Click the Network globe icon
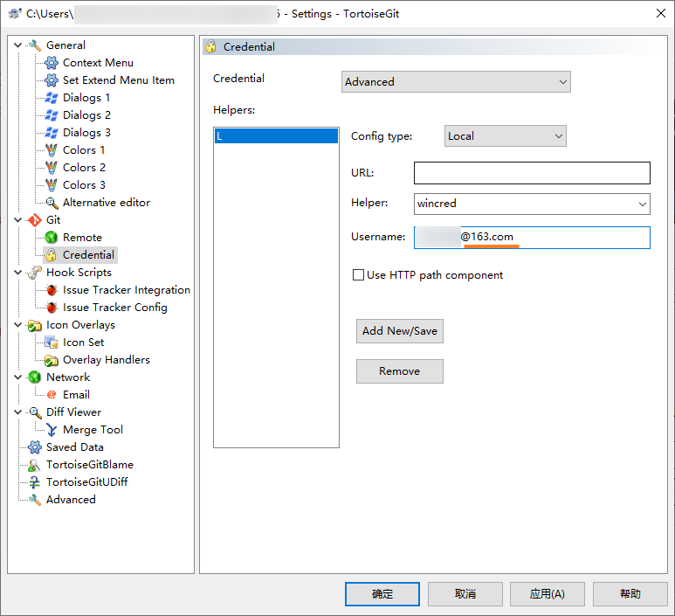 [x=34, y=377]
